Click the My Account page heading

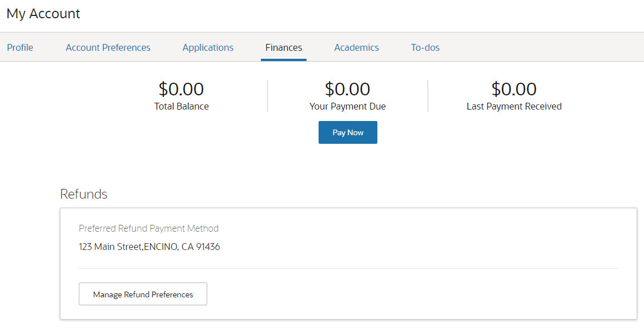(43, 14)
